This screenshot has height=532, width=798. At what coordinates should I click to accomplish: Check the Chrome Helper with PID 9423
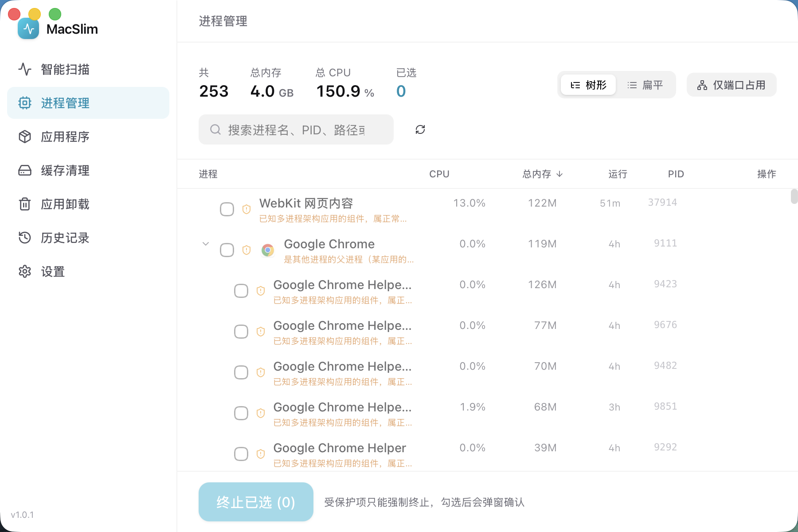coord(241,291)
